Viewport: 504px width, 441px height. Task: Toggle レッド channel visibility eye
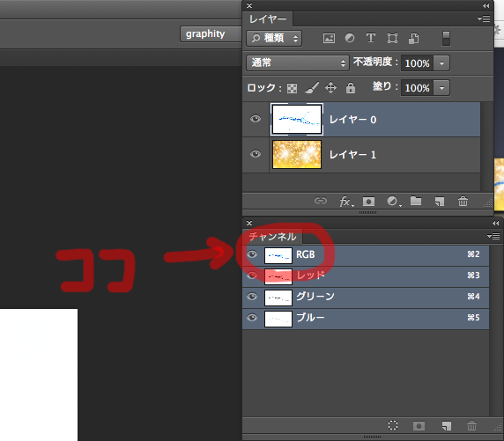pos(252,276)
